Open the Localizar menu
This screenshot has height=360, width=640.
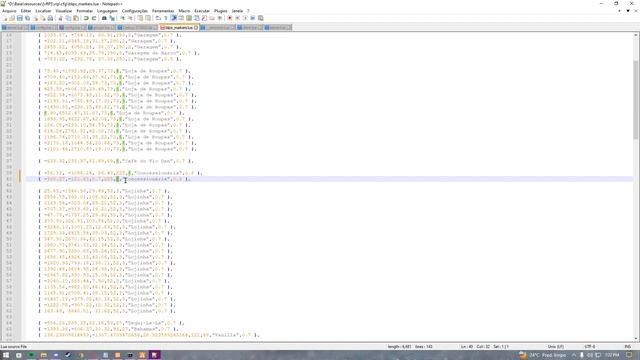coord(43,11)
